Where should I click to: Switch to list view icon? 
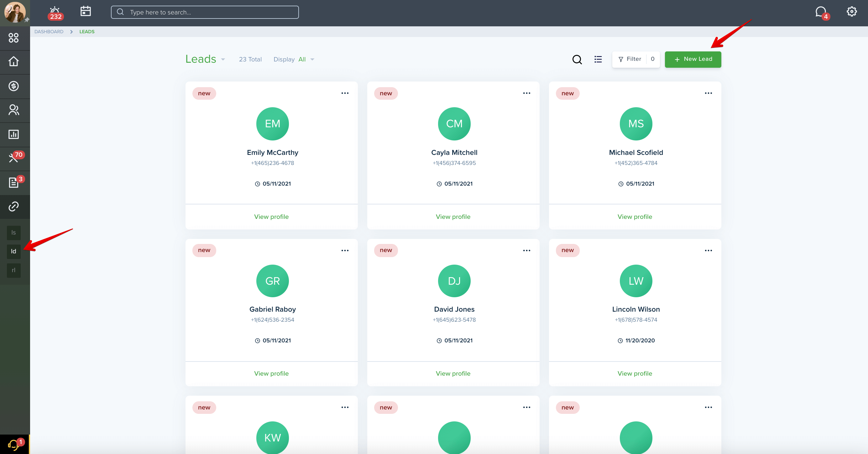(x=598, y=59)
